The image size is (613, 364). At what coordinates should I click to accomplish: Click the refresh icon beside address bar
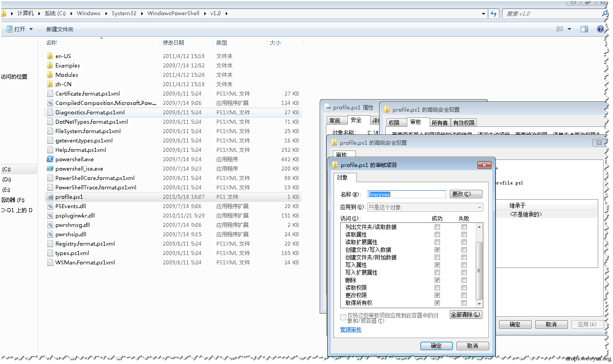[x=494, y=13]
